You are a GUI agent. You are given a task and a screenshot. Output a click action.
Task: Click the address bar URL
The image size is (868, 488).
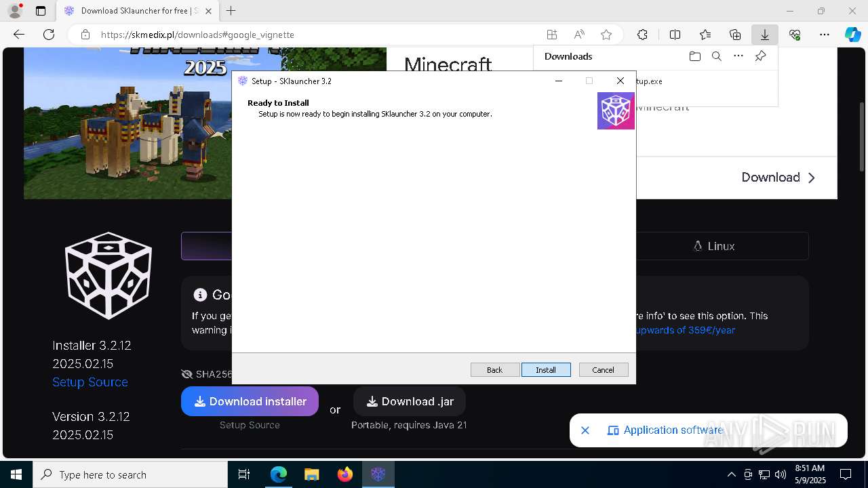click(x=197, y=35)
